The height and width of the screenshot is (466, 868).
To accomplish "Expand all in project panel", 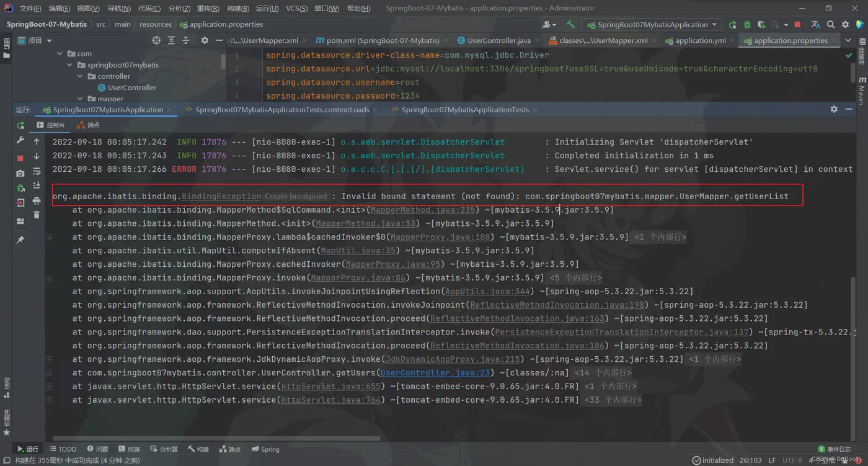I will coord(171,40).
